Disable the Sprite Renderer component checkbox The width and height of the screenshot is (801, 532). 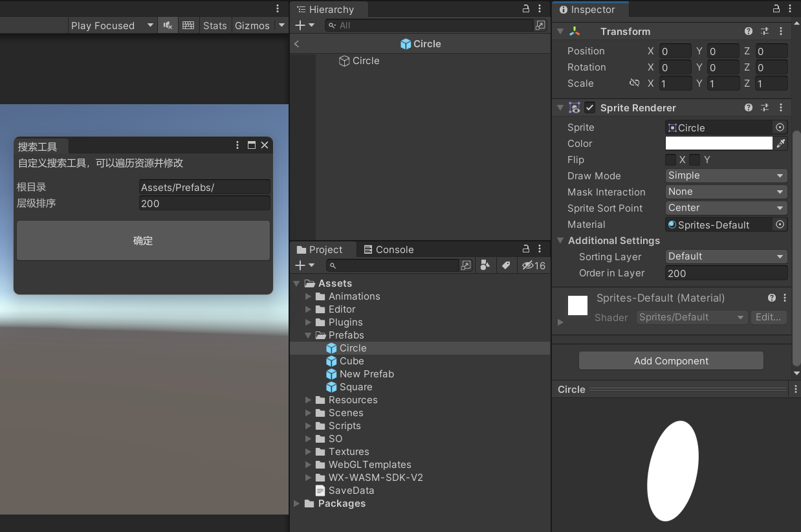coord(589,107)
